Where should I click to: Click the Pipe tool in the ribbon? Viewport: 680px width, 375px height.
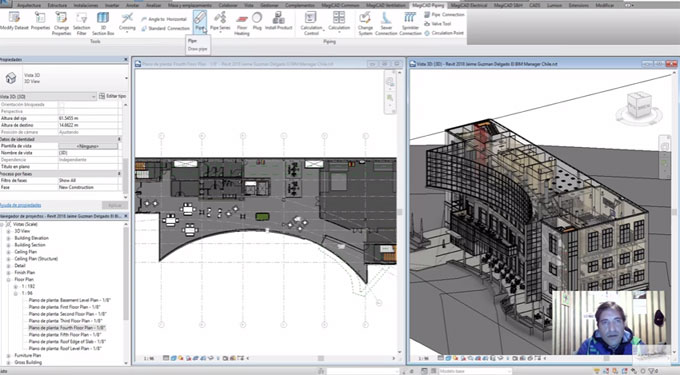[199, 21]
